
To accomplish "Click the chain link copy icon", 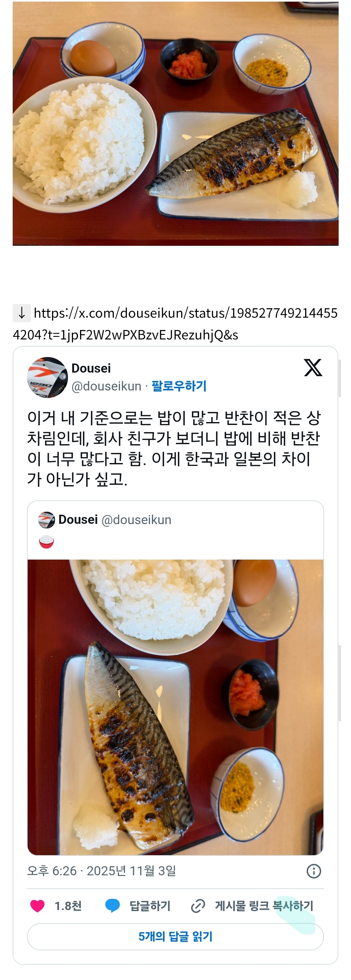I will point(198,906).
